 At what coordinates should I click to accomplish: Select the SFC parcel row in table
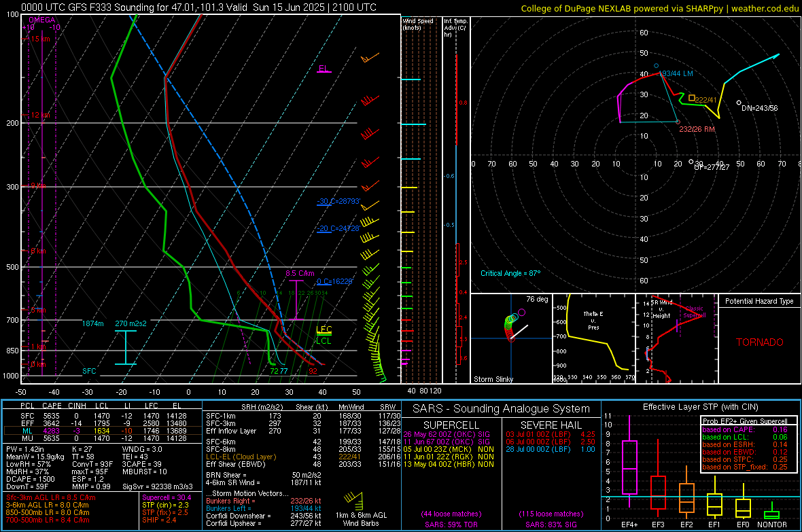click(103, 416)
